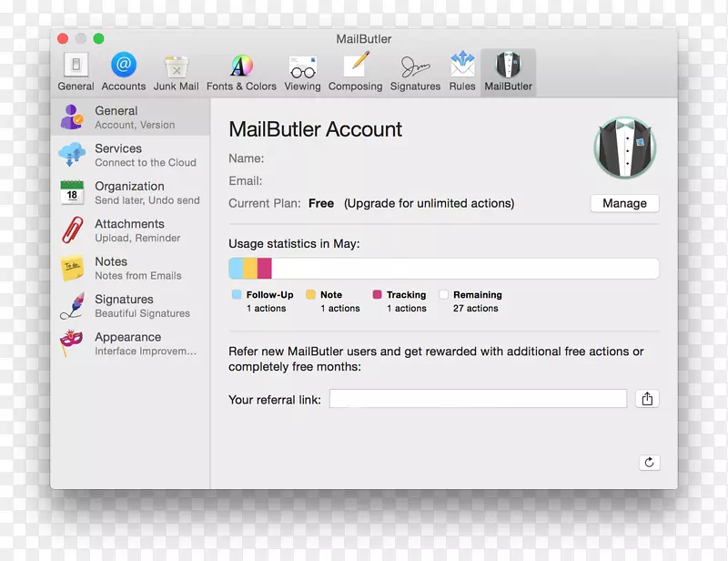This screenshot has height=561, width=728.
Task: Click the Manage button
Action: (624, 204)
